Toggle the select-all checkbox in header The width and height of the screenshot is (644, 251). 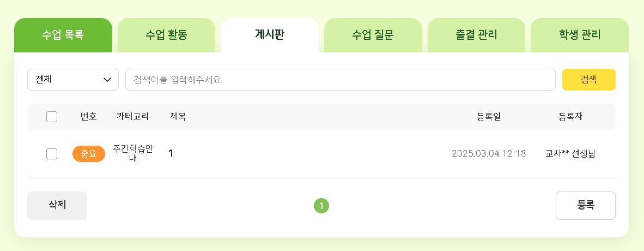click(52, 117)
